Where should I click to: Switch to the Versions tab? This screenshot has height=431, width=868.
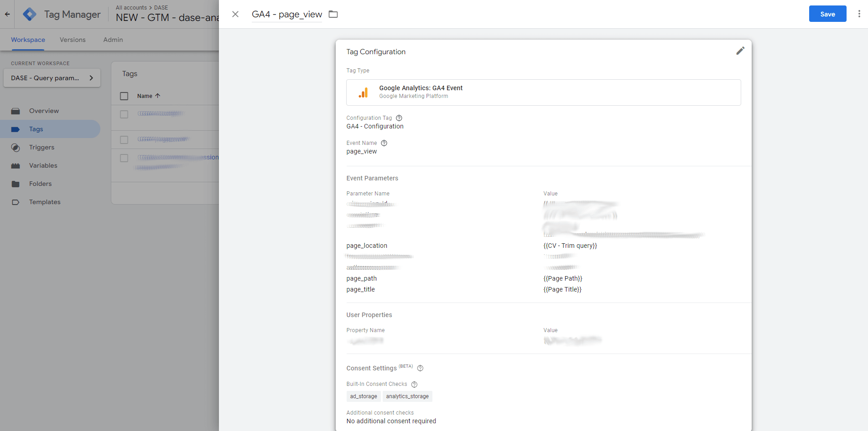click(x=73, y=40)
